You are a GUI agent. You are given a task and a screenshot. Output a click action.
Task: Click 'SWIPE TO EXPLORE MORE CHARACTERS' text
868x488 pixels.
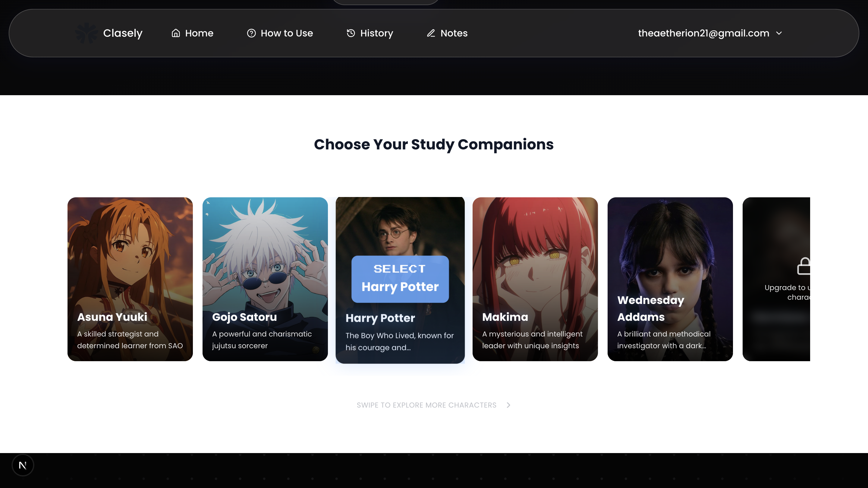[426, 405]
